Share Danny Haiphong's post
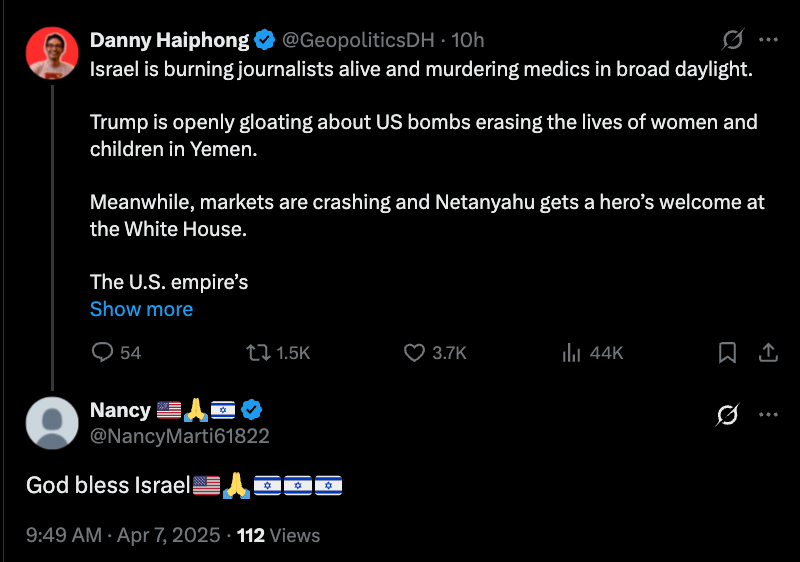Screen dimensions: 800x562 click(768, 352)
